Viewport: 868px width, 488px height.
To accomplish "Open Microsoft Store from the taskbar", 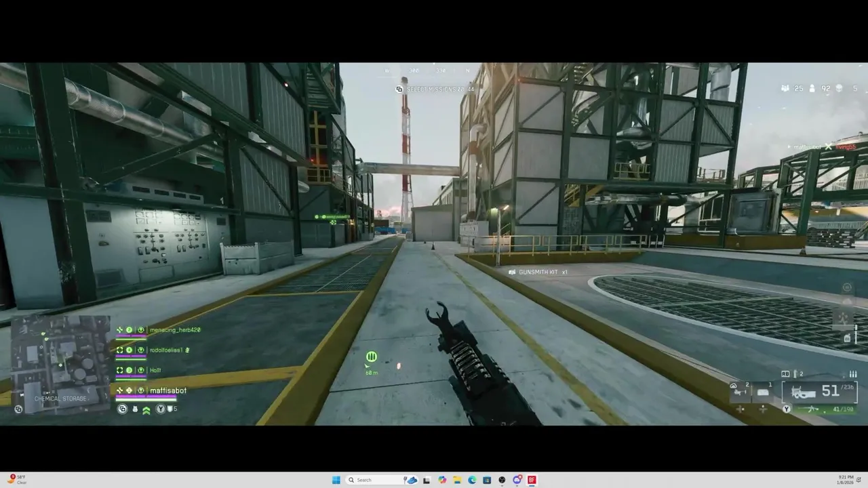I will pyautogui.click(x=487, y=480).
